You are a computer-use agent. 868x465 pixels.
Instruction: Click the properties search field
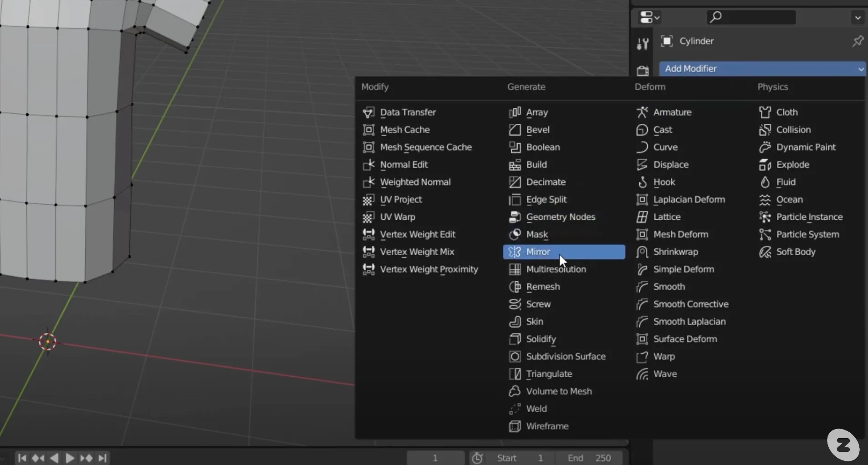tap(751, 17)
